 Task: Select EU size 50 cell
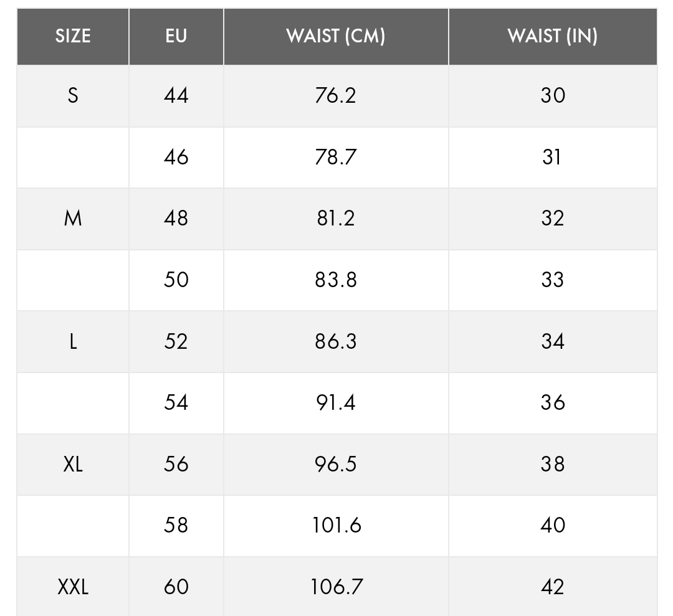[x=176, y=280]
